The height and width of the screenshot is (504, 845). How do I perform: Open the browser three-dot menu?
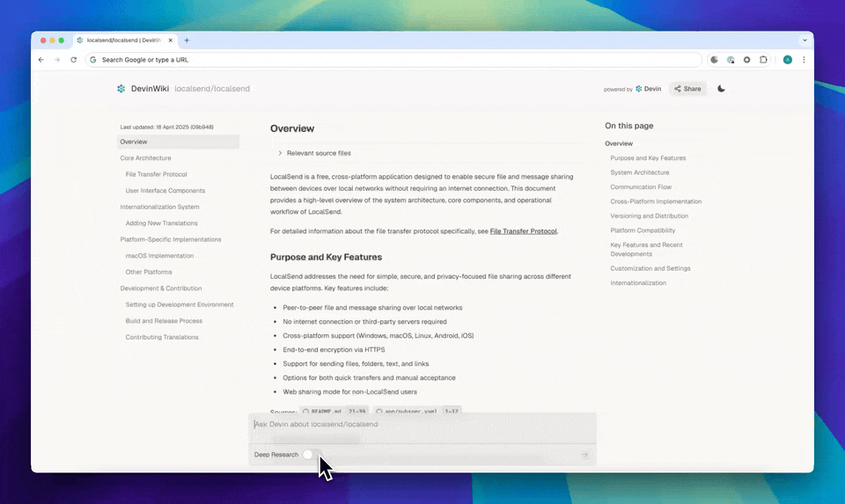804,60
